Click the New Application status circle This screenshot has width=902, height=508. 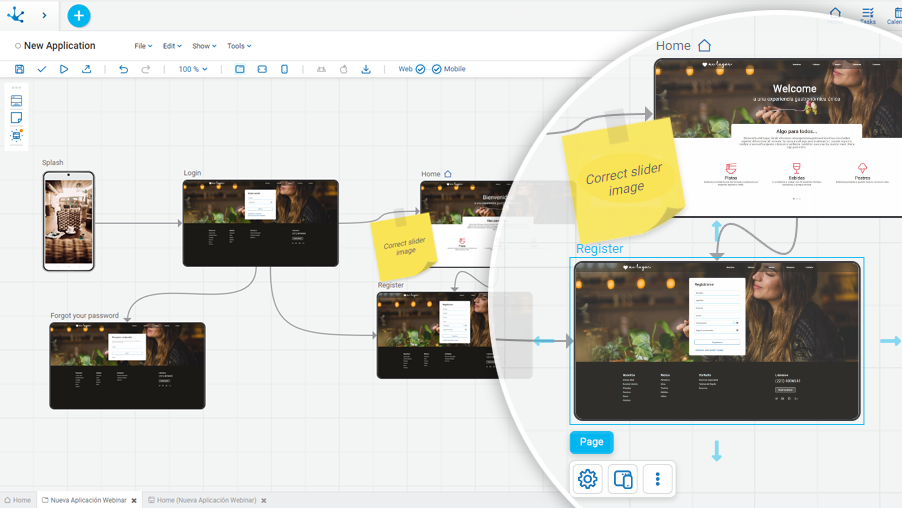click(x=18, y=46)
